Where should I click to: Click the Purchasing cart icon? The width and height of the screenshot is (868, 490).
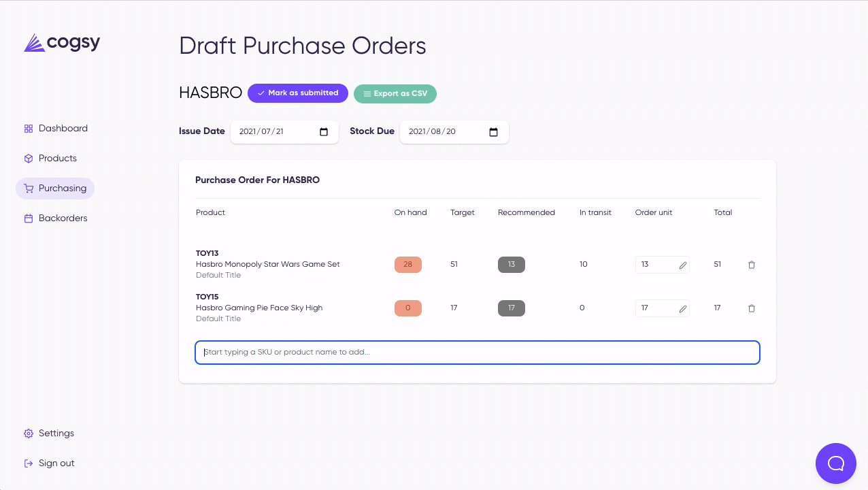(29, 189)
